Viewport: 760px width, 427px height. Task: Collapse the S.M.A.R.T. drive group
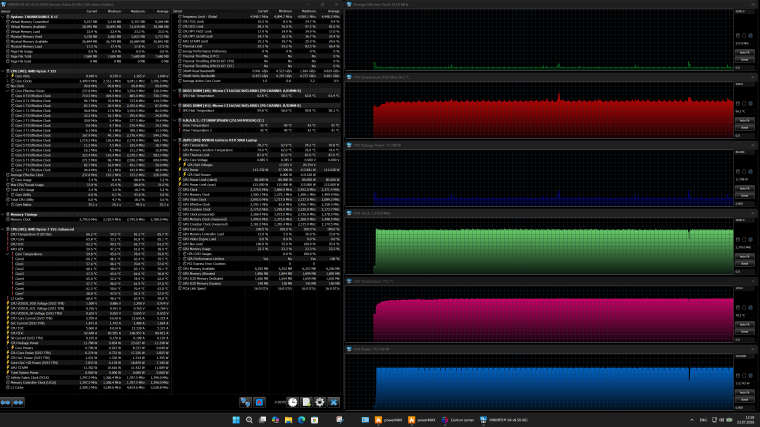click(x=175, y=120)
